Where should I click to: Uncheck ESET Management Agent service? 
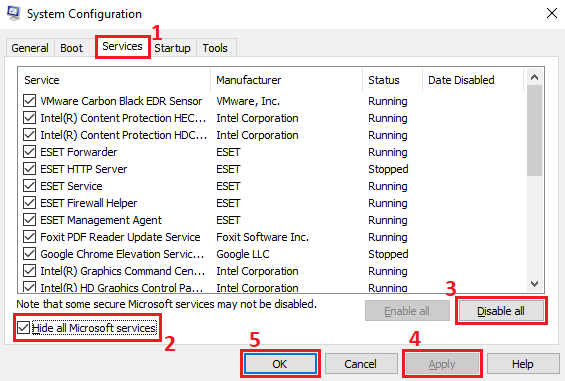29,220
